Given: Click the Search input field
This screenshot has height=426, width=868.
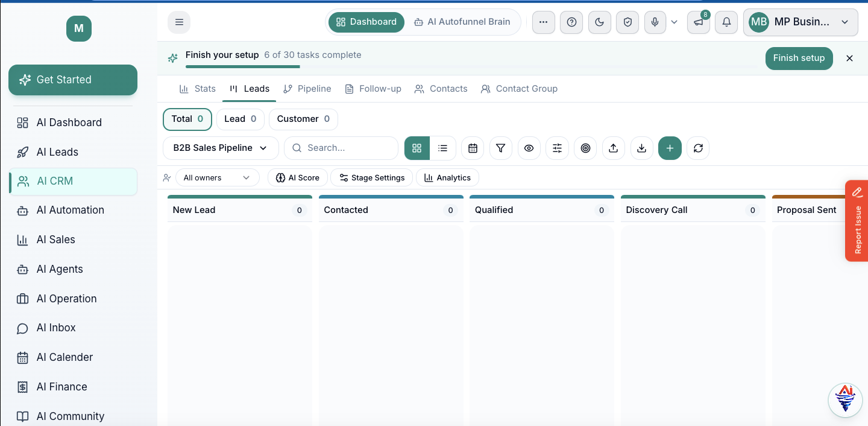Looking at the screenshot, I should (x=341, y=148).
